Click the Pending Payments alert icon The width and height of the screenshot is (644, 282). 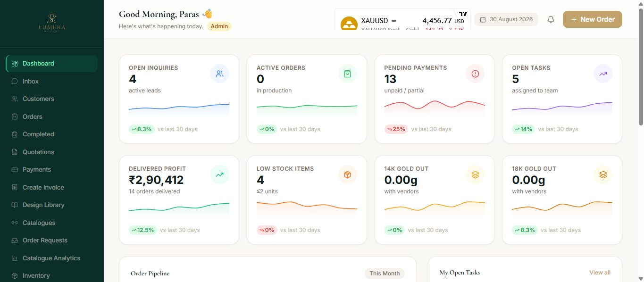(x=475, y=74)
